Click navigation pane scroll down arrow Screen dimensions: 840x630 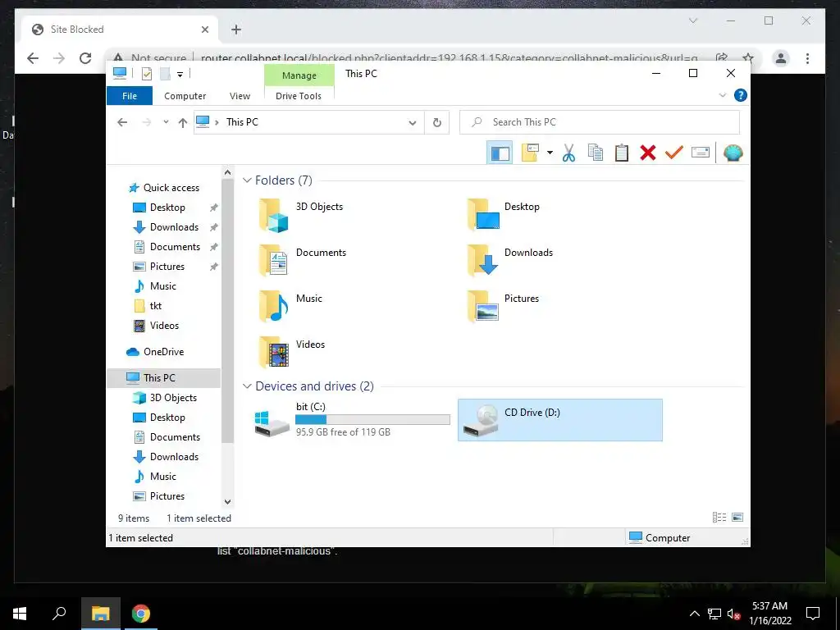pos(228,502)
